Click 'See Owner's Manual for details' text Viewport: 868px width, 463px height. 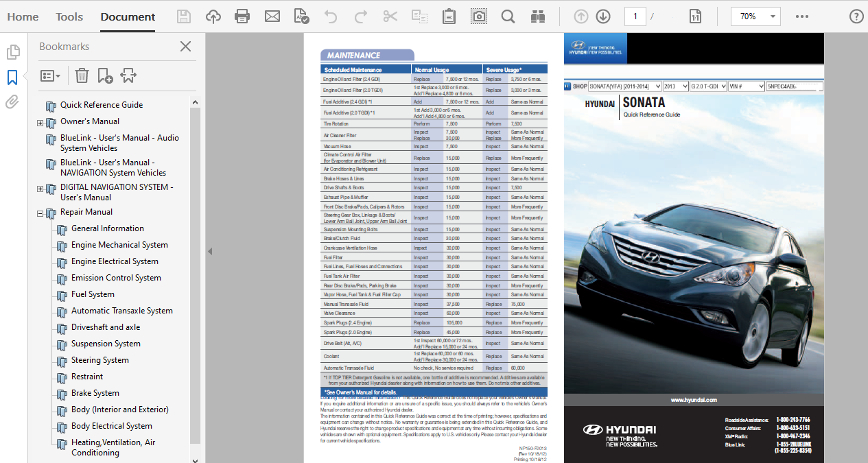[362, 392]
